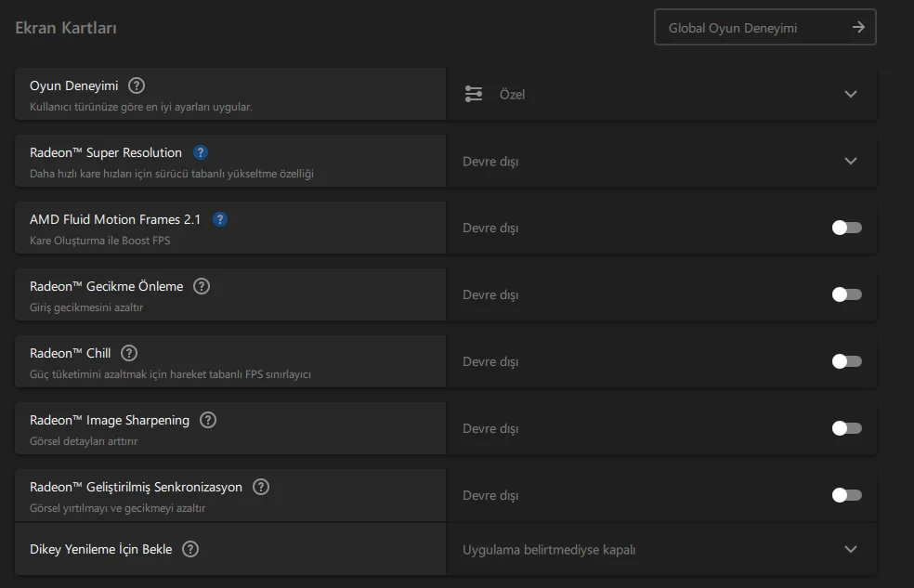This screenshot has width=914, height=588.
Task: Toggle Radeon Chill on
Action: [846, 361]
